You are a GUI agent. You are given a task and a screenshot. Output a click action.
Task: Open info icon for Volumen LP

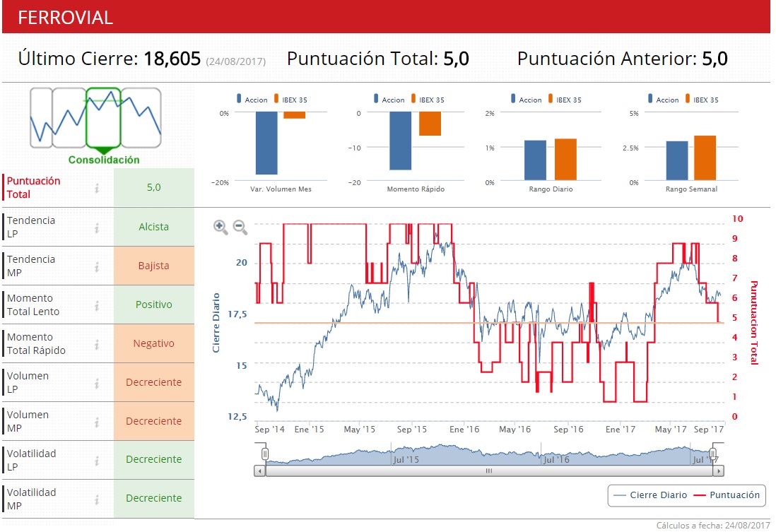click(x=97, y=382)
